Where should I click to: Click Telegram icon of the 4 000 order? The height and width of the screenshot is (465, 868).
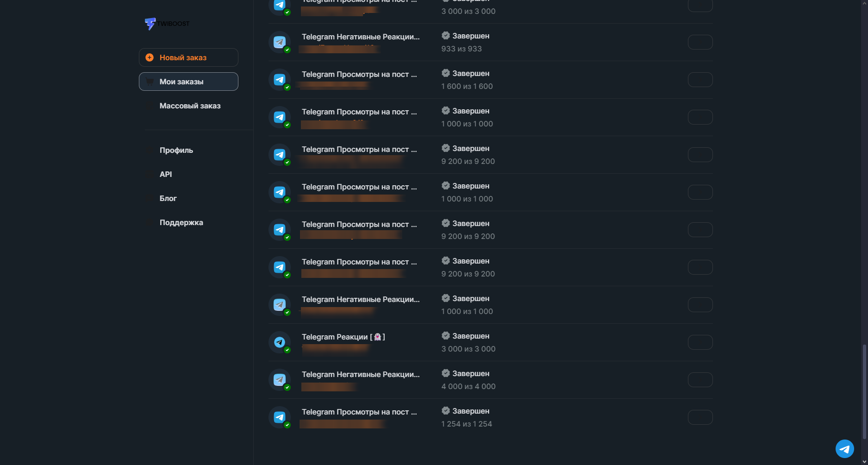pyautogui.click(x=280, y=380)
